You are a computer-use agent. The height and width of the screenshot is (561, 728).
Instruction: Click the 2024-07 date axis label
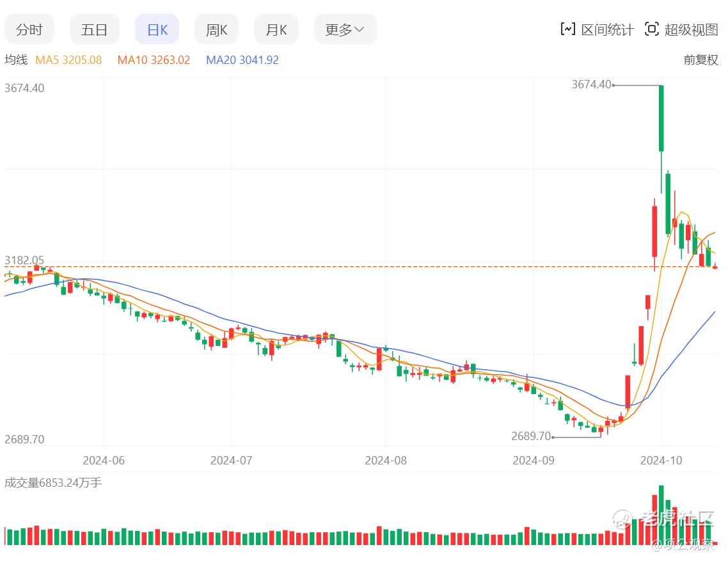(231, 460)
